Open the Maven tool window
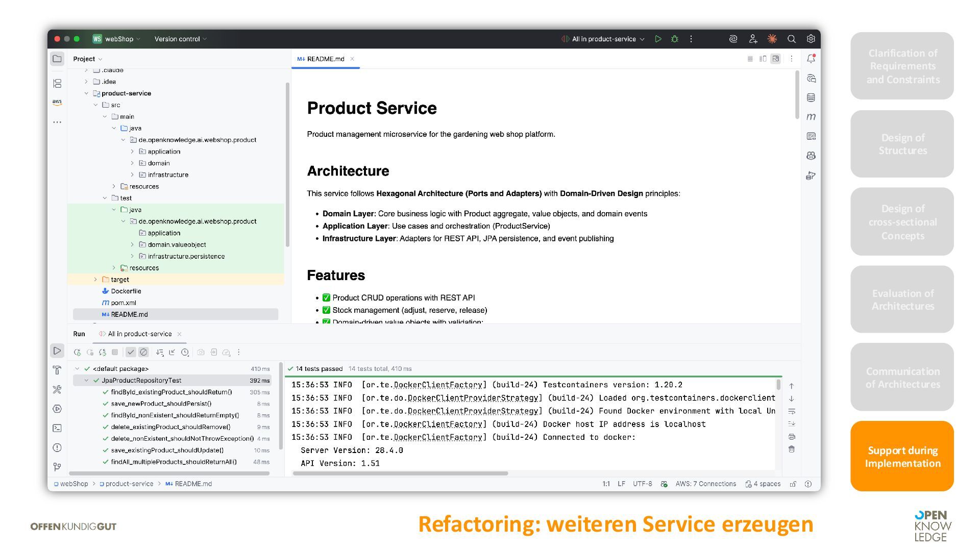The image size is (980, 551). (811, 117)
